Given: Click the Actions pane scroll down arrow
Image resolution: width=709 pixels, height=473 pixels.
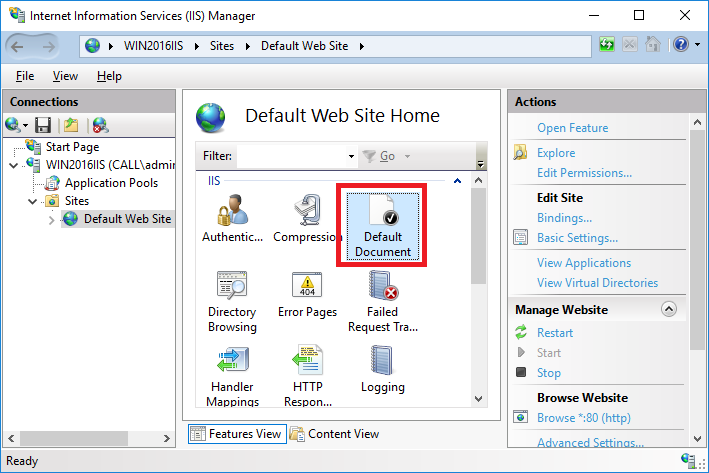Looking at the screenshot, I should (697, 438).
